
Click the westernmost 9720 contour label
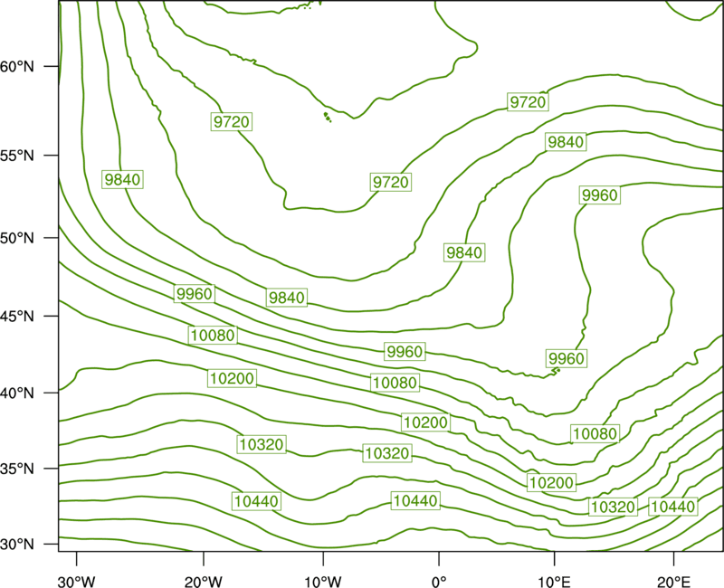point(232,121)
